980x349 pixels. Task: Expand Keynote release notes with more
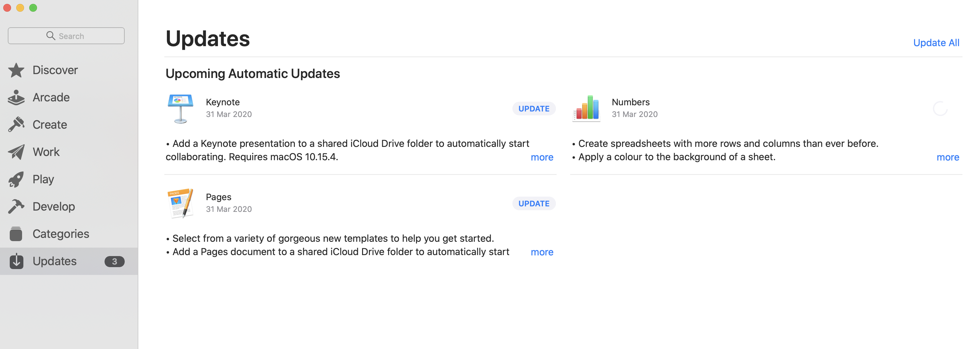[542, 157]
